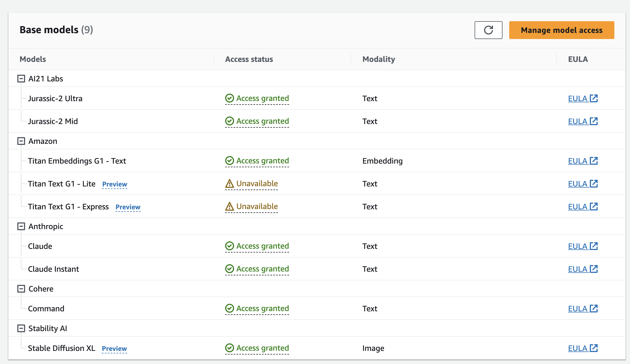This screenshot has height=364, width=630.
Task: Click the Access status column header
Action: [x=249, y=59]
